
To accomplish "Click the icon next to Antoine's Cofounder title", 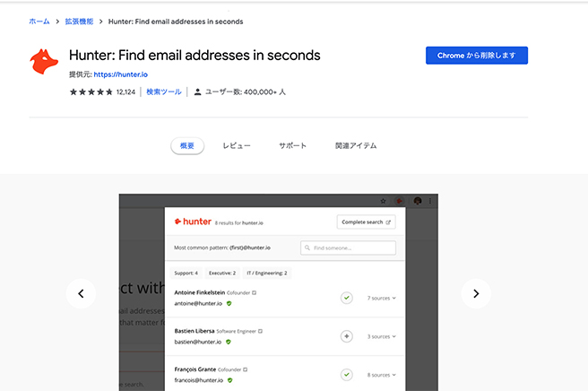I will [x=255, y=292].
